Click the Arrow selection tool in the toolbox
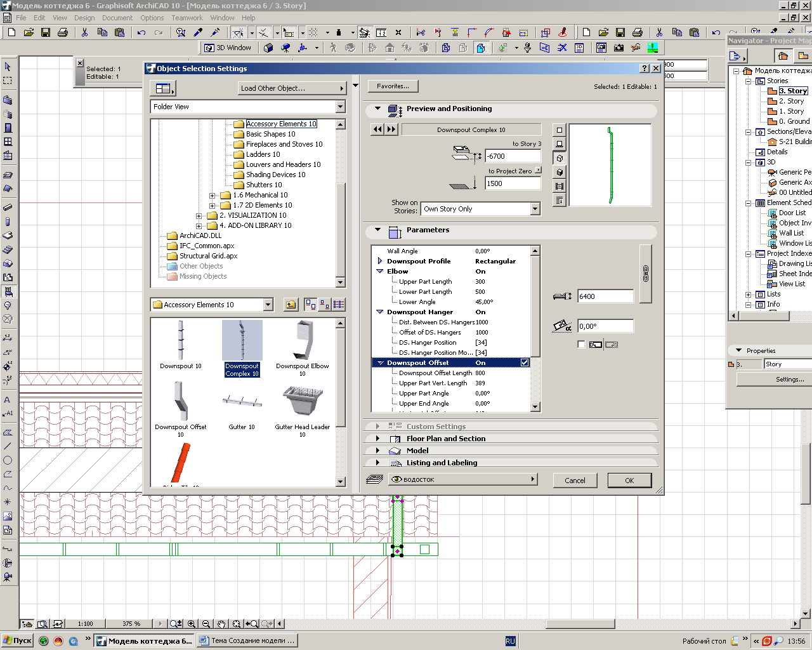 [x=8, y=67]
